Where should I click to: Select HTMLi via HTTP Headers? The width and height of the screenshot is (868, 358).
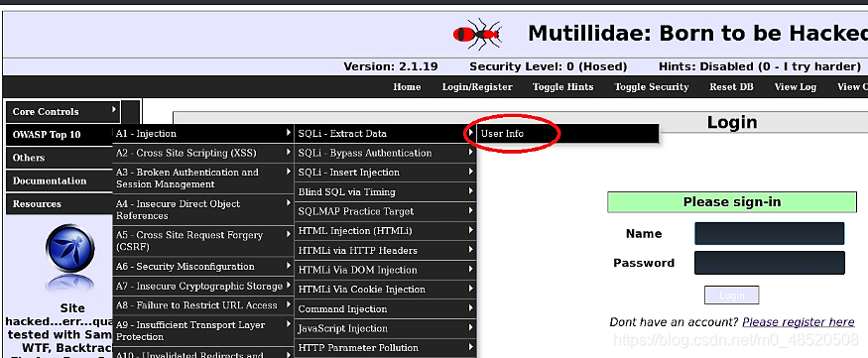[x=386, y=251]
